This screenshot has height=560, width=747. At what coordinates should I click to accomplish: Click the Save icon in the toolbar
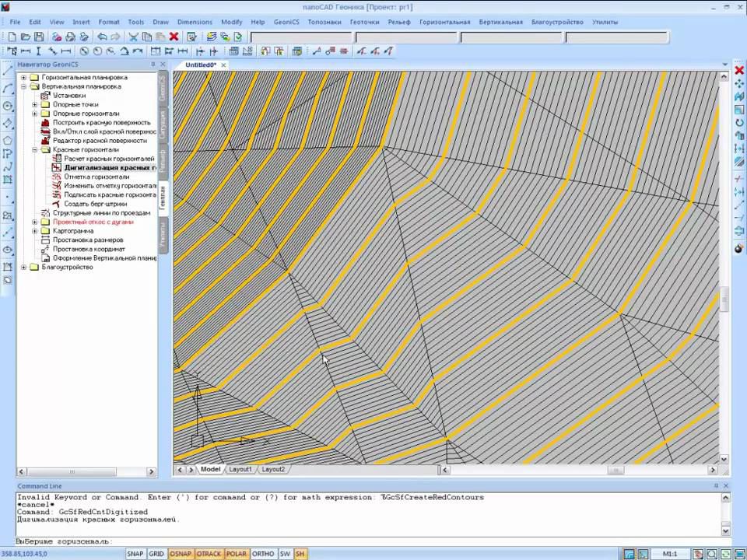(x=39, y=37)
